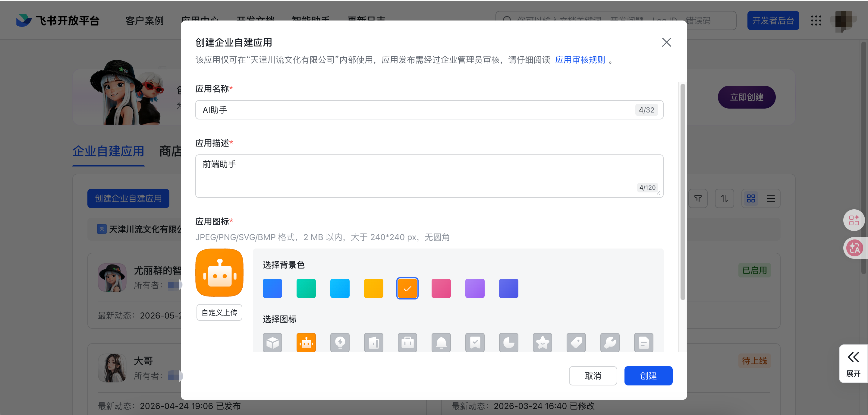868x415 pixels.
Task: Click the dialog vertical scrollbar
Action: coord(683,192)
